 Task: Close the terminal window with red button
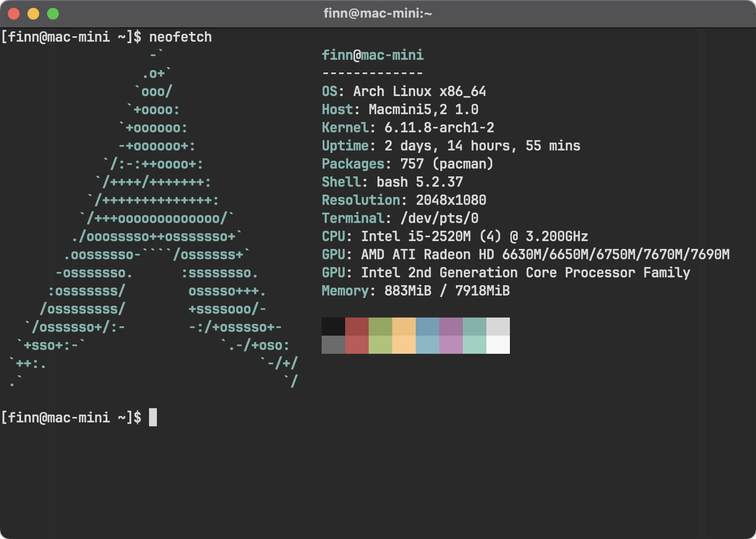click(14, 14)
